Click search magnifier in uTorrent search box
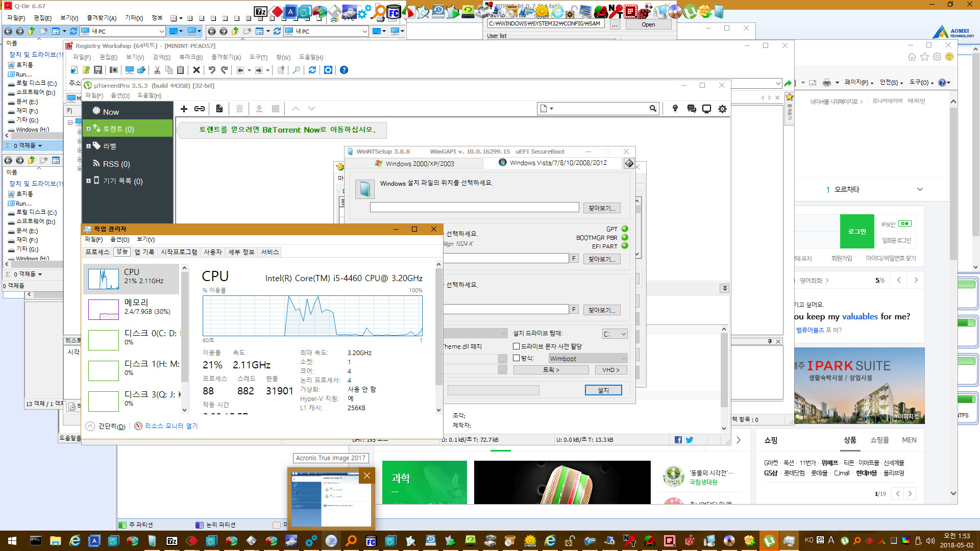 click(653, 108)
